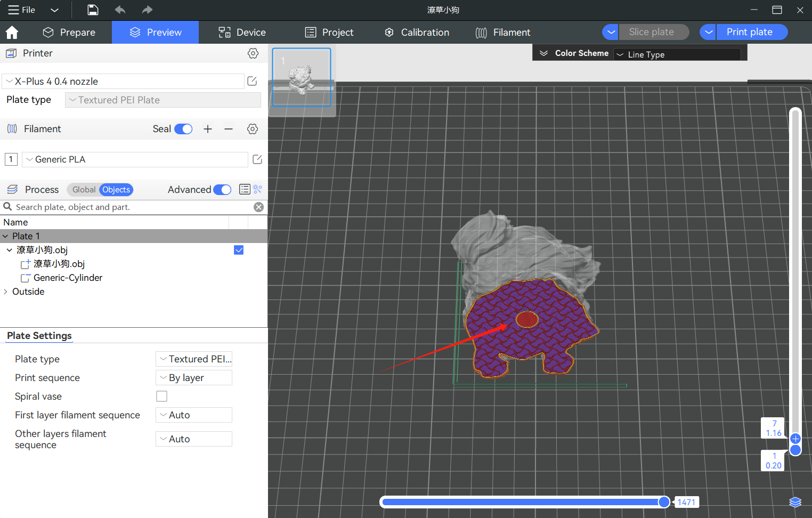Click the plus marker on the layer slider
The image size is (812, 518).
pos(795,439)
